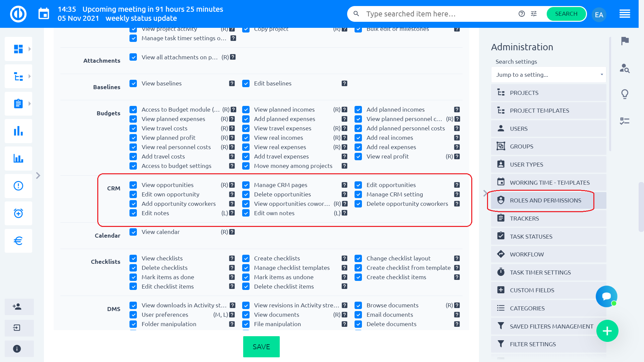Open the chat bubble widget

pyautogui.click(x=606, y=296)
